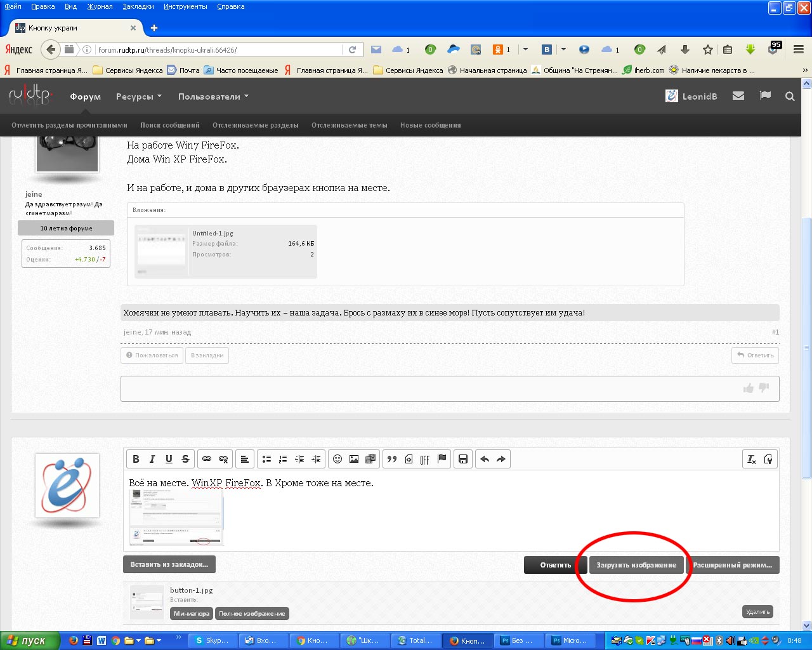This screenshot has width=812, height=650.
Task: Insert a quote block in the reply
Action: 392,459
